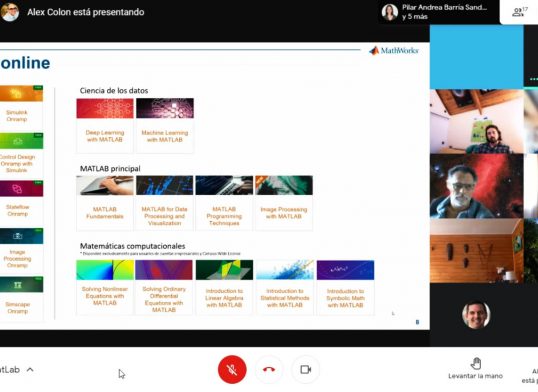Select the wooden wall participant video tile
The width and height of the screenshot is (538, 392).
(477, 251)
